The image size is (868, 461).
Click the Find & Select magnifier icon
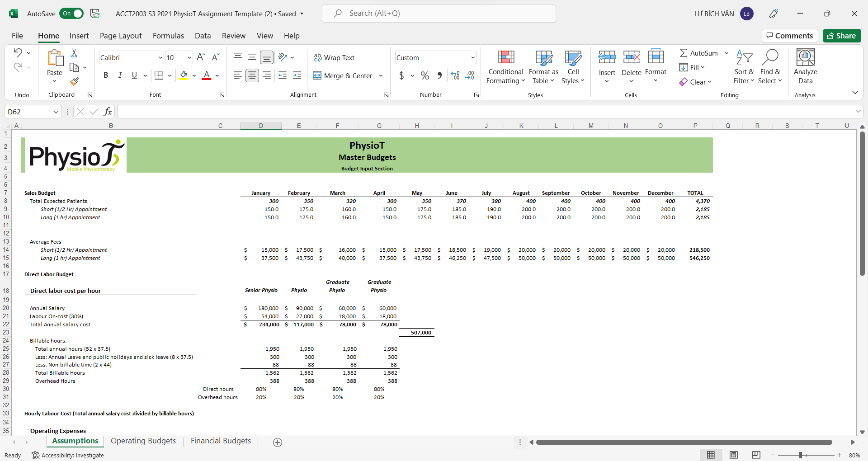[770, 57]
